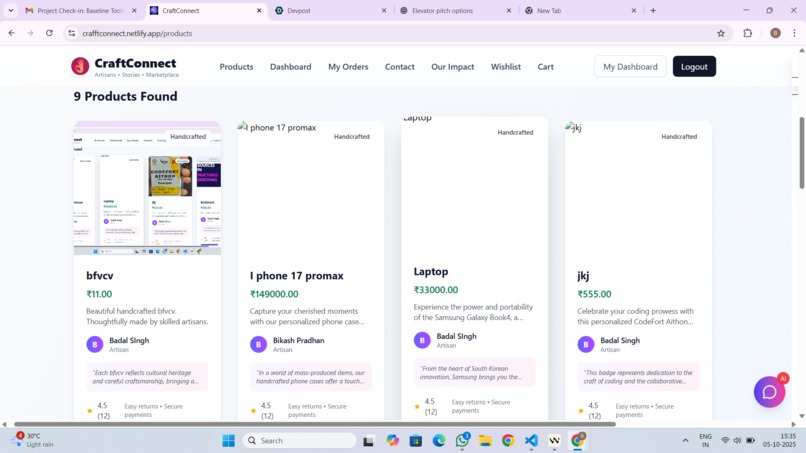The width and height of the screenshot is (806, 453).
Task: Click Bikash Pradhan artisan avatar
Action: tap(259, 345)
